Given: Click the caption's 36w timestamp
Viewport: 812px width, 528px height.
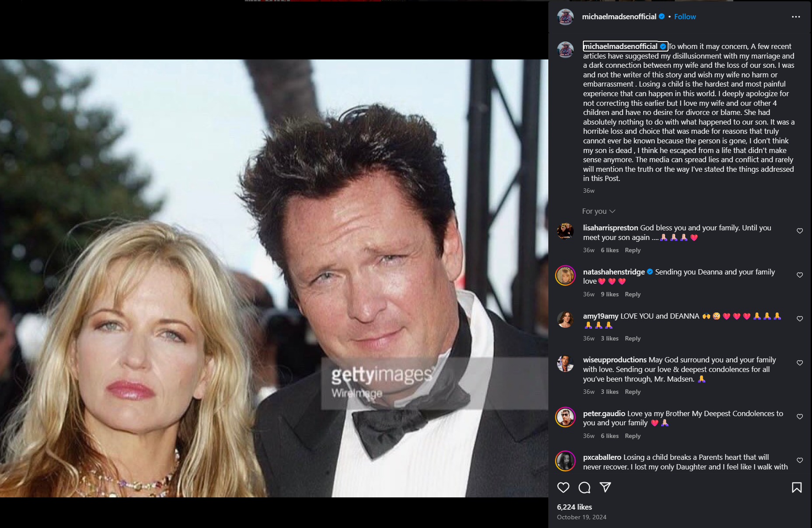Looking at the screenshot, I should tap(589, 191).
